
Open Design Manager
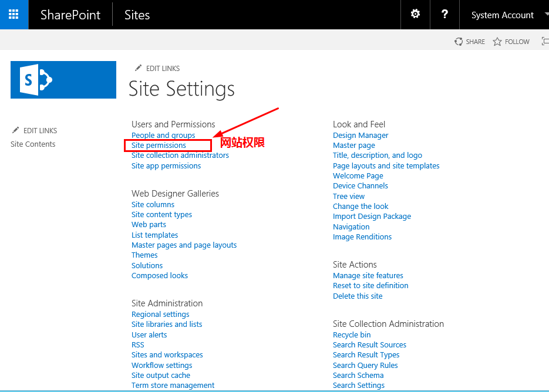click(x=361, y=135)
